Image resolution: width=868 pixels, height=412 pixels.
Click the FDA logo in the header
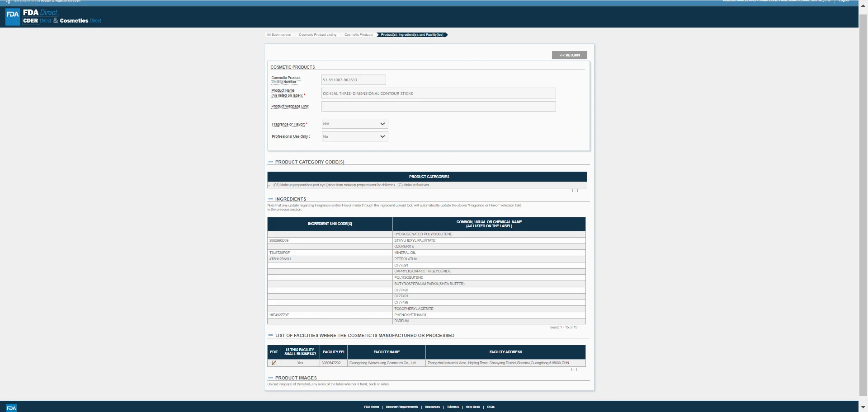point(13,17)
